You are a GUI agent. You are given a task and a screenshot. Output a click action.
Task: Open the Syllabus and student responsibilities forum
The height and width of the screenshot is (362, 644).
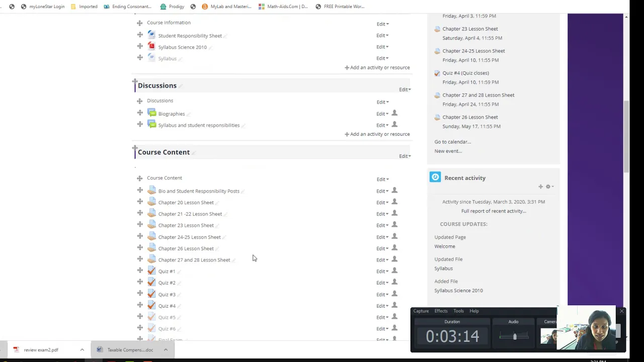pyautogui.click(x=199, y=125)
